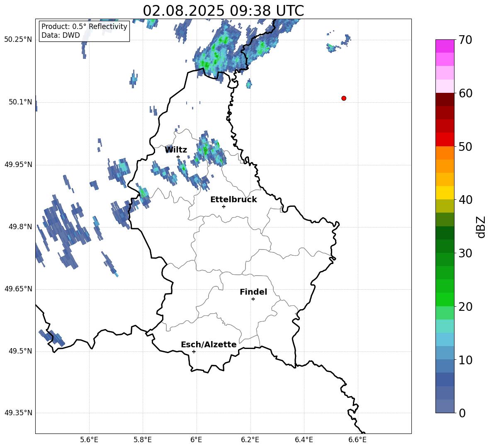The width and height of the screenshot is (491, 448).
Task: Click the 6°E longitude label
Action: pyautogui.click(x=196, y=440)
